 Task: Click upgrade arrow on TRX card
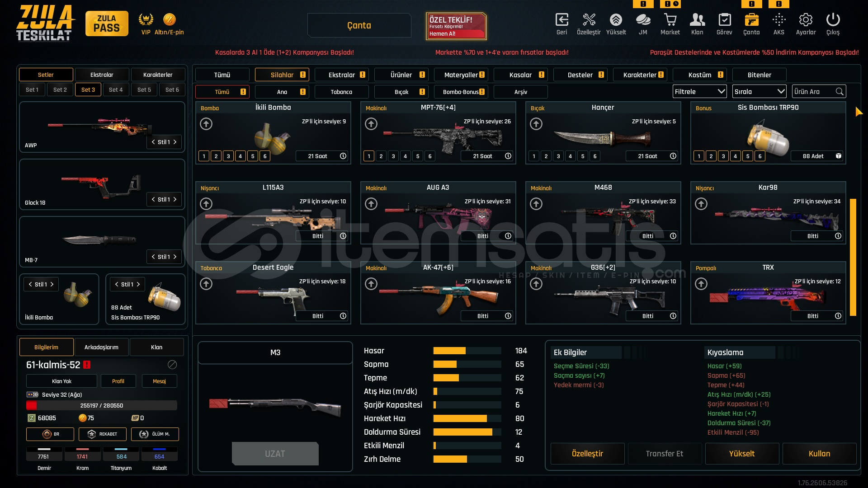tap(701, 283)
